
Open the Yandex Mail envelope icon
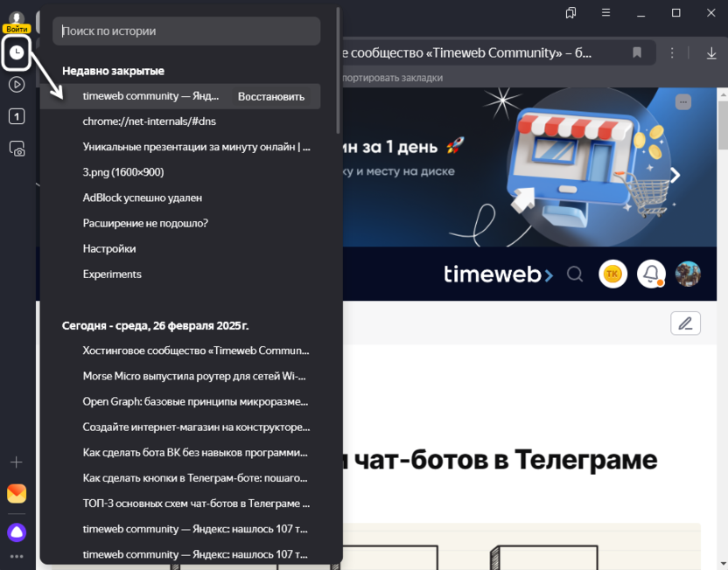click(x=17, y=493)
